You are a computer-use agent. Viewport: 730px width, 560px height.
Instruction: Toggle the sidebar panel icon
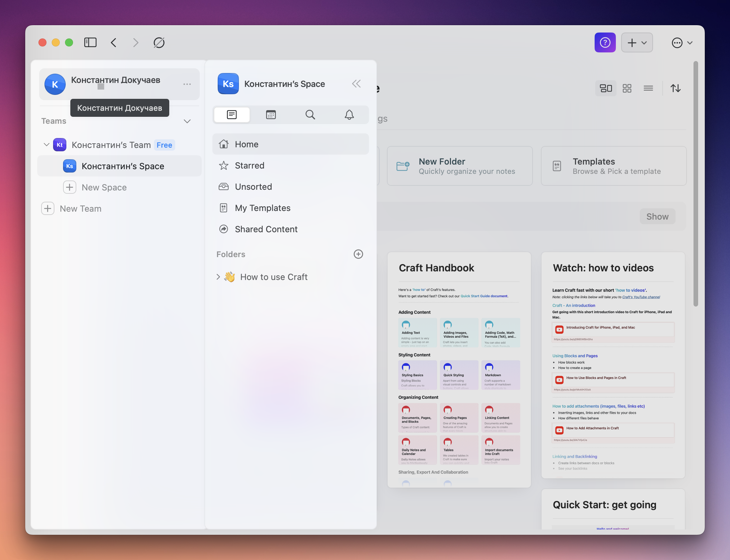pos(90,42)
